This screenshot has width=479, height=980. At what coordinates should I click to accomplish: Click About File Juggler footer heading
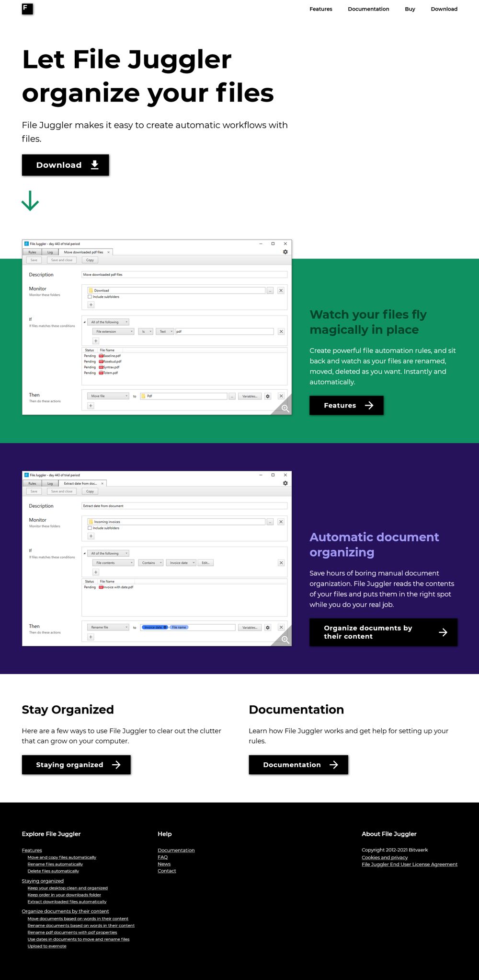(x=389, y=834)
